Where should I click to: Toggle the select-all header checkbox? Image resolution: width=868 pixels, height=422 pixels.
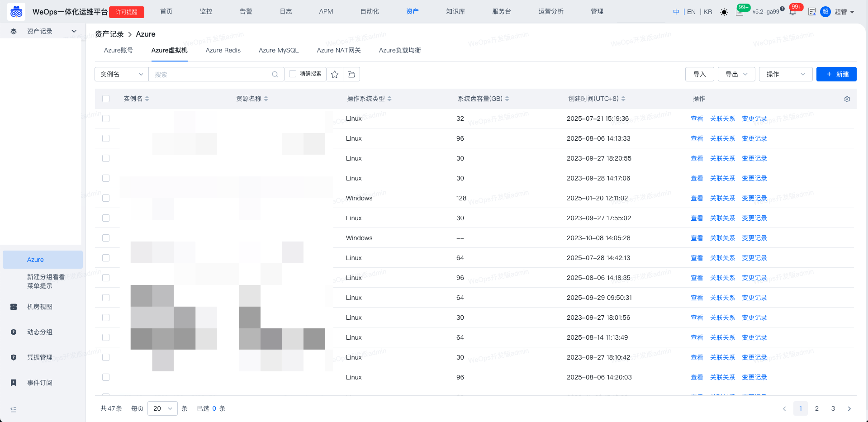coord(106,99)
